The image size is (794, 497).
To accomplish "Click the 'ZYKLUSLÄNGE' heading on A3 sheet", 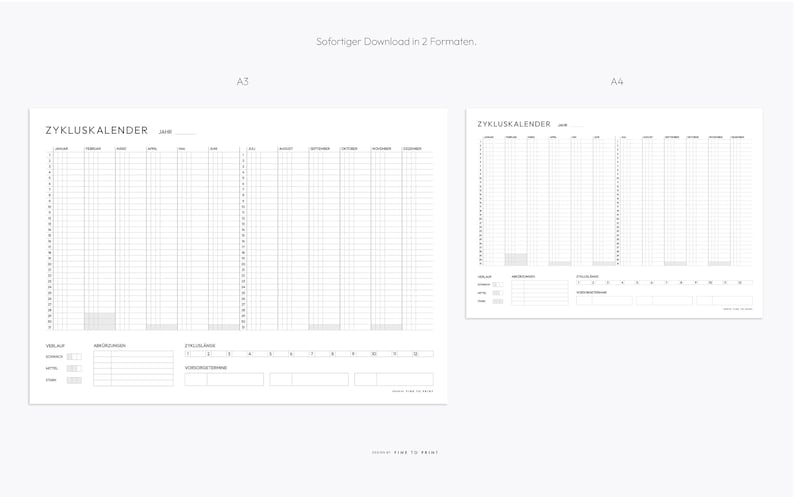I will click(200, 346).
